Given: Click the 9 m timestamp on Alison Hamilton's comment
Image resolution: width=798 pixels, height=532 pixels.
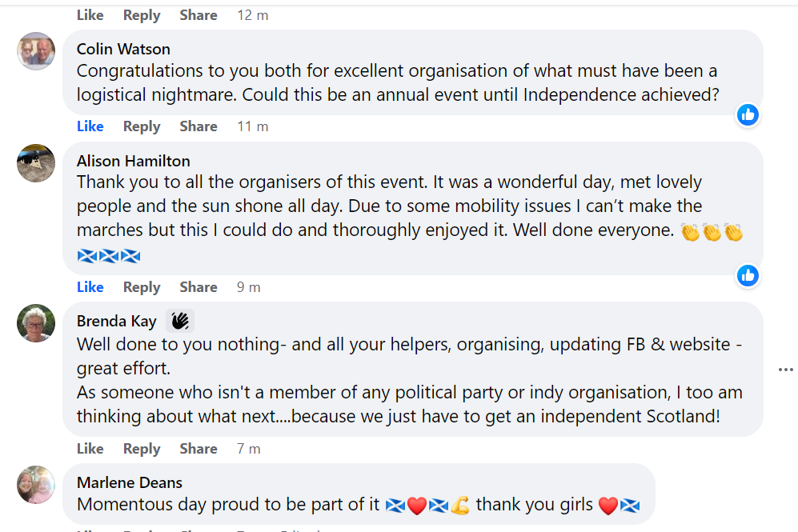Looking at the screenshot, I should (x=249, y=287).
